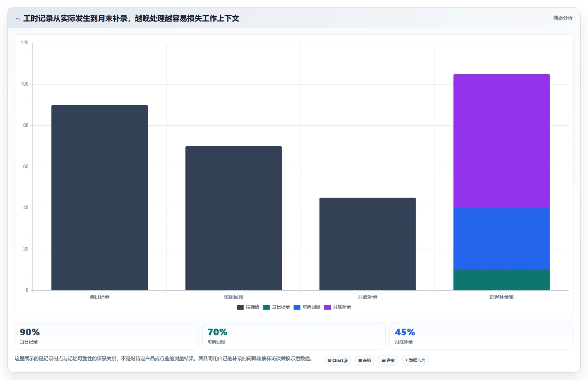Toggle the 每周回顾 legend item
588x380 pixels.
point(307,307)
